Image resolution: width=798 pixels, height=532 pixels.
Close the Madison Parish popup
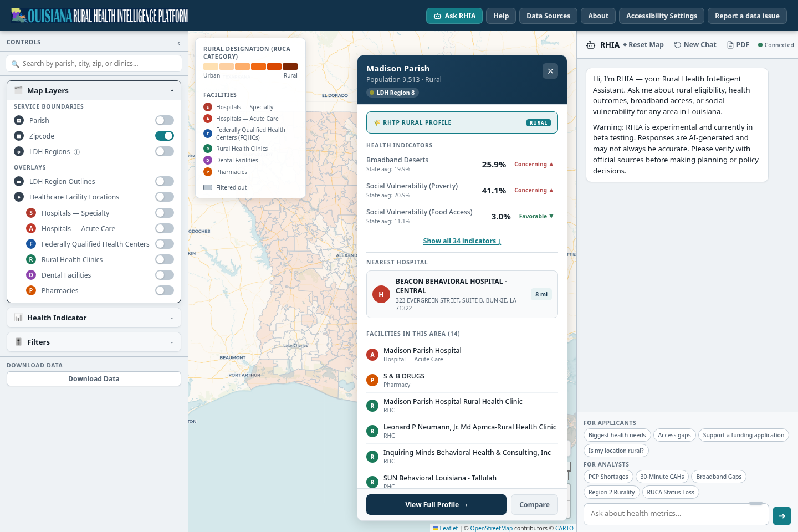(x=550, y=71)
